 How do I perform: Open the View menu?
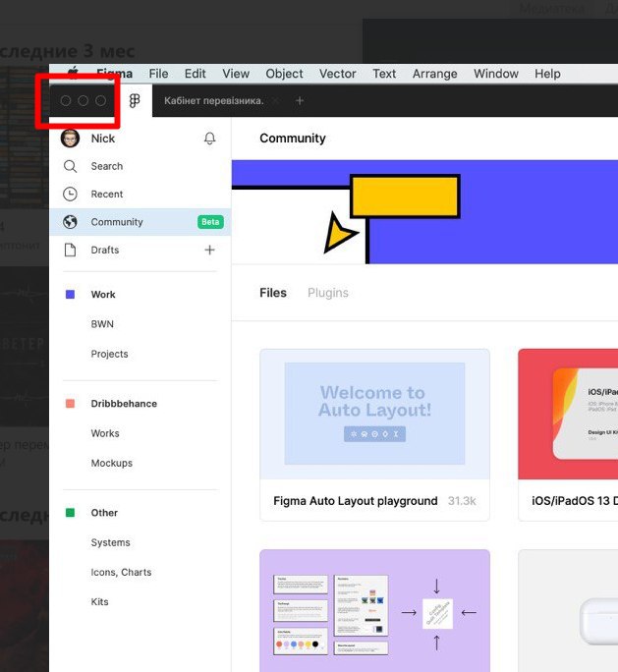point(236,74)
